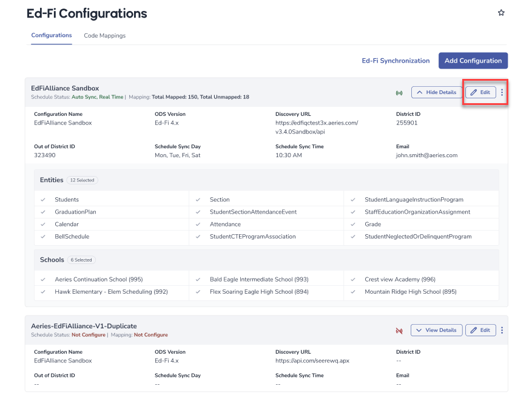
Task: Click the https://api.com/seerewq.apx URL
Action: click(312, 361)
